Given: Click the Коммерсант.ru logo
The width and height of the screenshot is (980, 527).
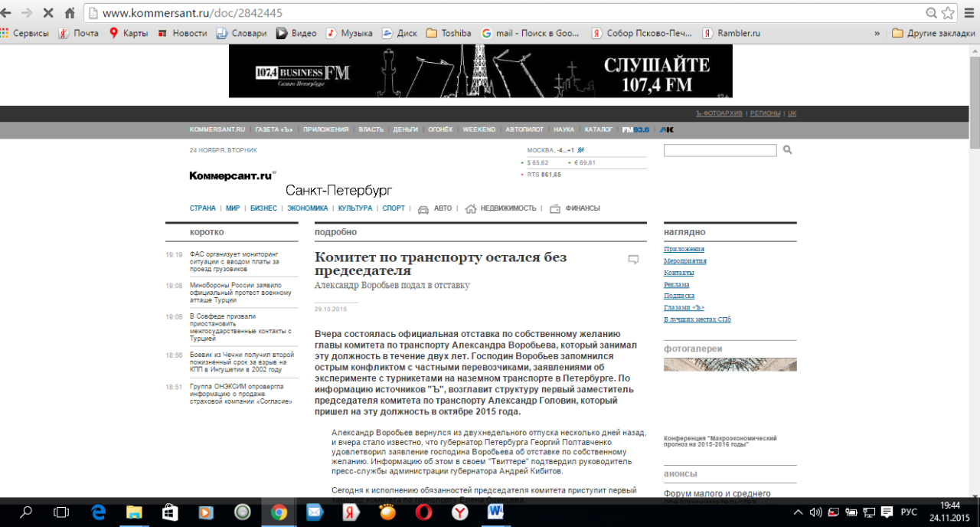Looking at the screenshot, I should pyautogui.click(x=232, y=175).
